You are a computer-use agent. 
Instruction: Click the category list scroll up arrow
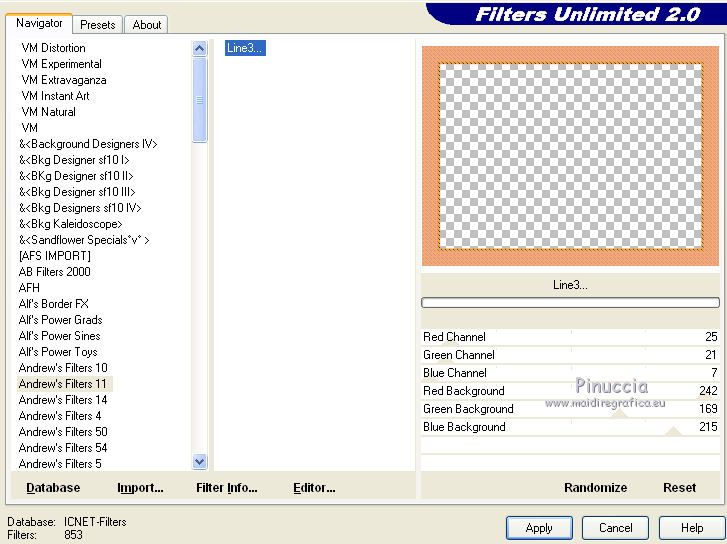pos(199,48)
